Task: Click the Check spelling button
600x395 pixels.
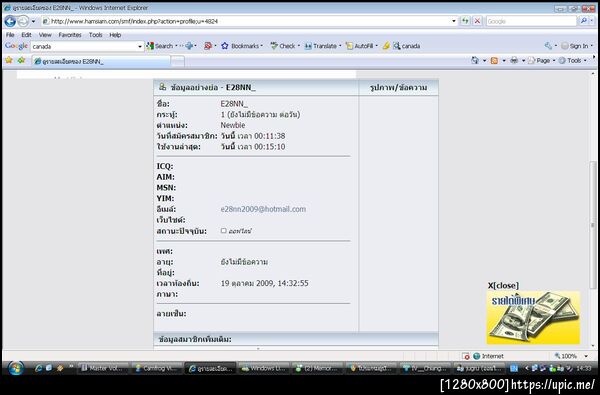Action: pos(284,46)
